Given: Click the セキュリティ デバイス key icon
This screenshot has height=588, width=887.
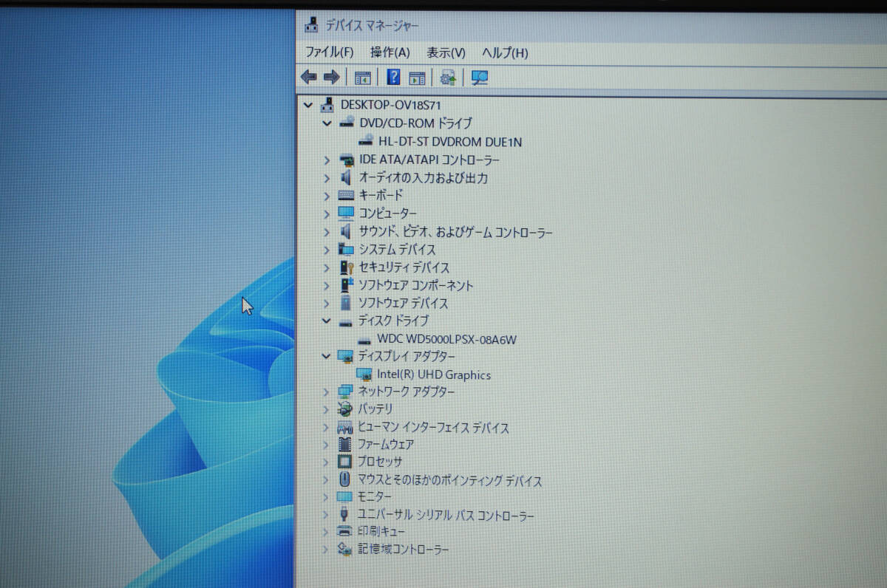Looking at the screenshot, I should (346, 267).
